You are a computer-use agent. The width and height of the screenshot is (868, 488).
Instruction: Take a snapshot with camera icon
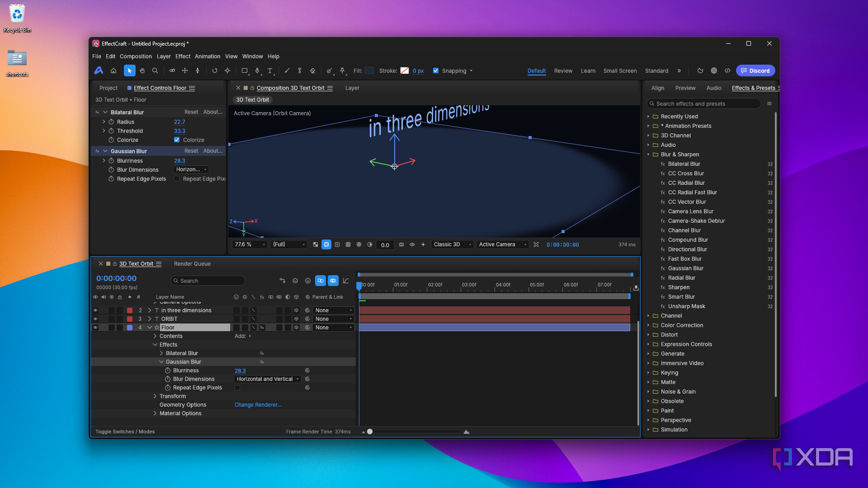401,244
